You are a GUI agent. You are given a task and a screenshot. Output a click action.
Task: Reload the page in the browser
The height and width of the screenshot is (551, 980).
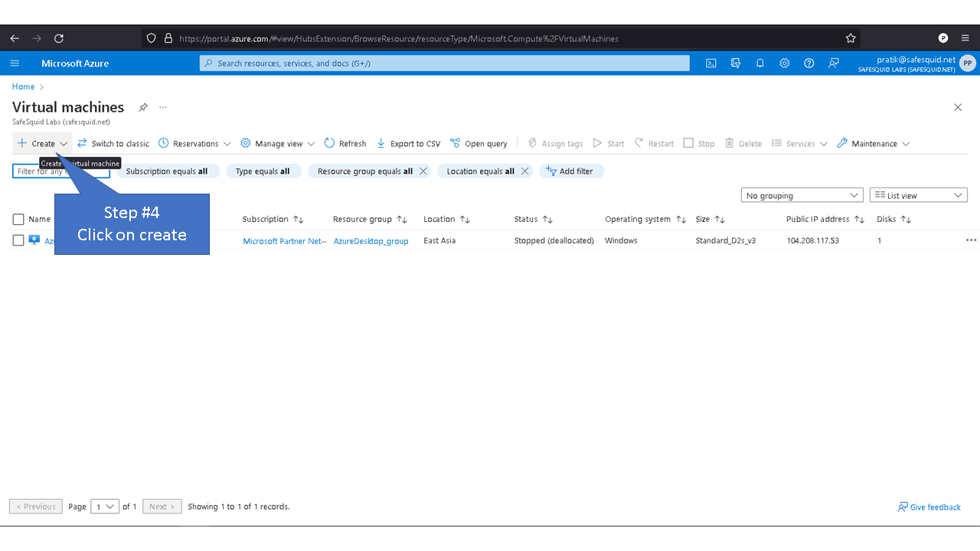click(x=59, y=38)
